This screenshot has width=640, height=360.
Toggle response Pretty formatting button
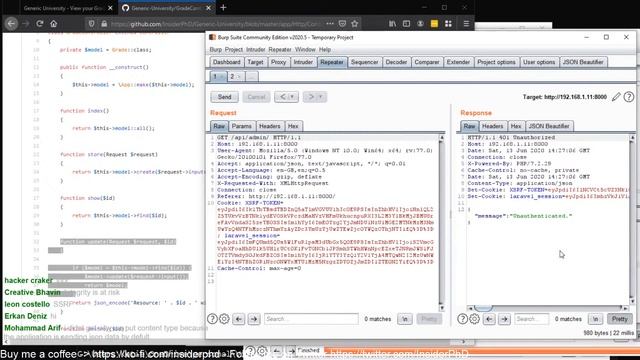click(619, 319)
